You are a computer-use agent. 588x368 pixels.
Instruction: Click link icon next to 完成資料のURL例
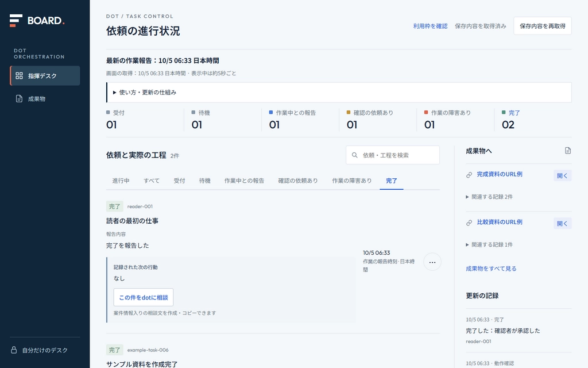(469, 175)
